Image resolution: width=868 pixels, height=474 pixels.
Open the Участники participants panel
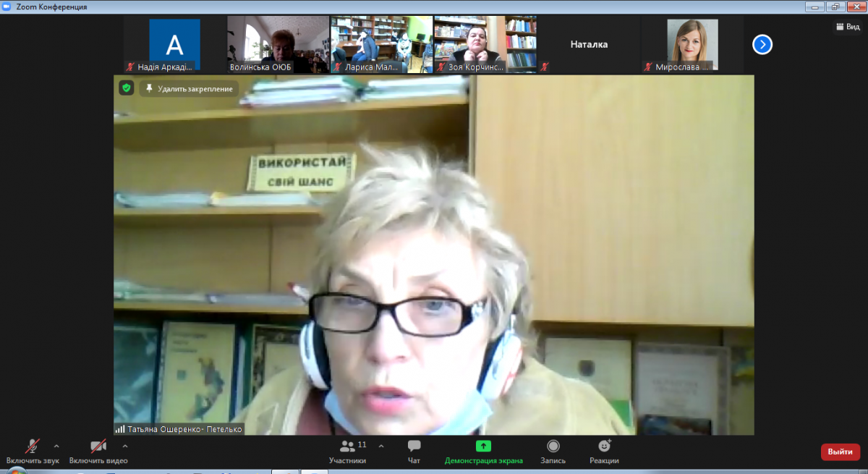click(x=347, y=451)
